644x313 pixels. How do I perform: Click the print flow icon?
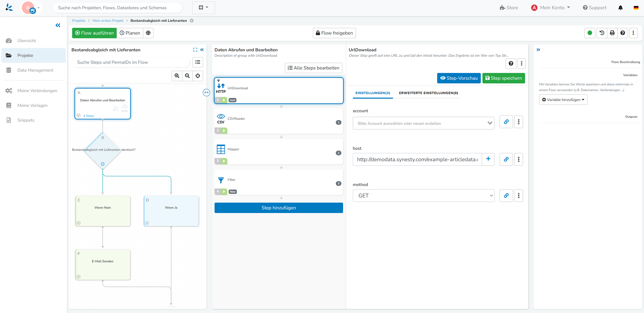pyautogui.click(x=612, y=33)
